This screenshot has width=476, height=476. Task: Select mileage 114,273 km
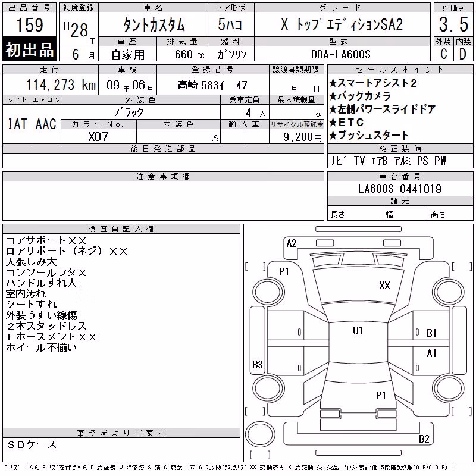(x=61, y=84)
